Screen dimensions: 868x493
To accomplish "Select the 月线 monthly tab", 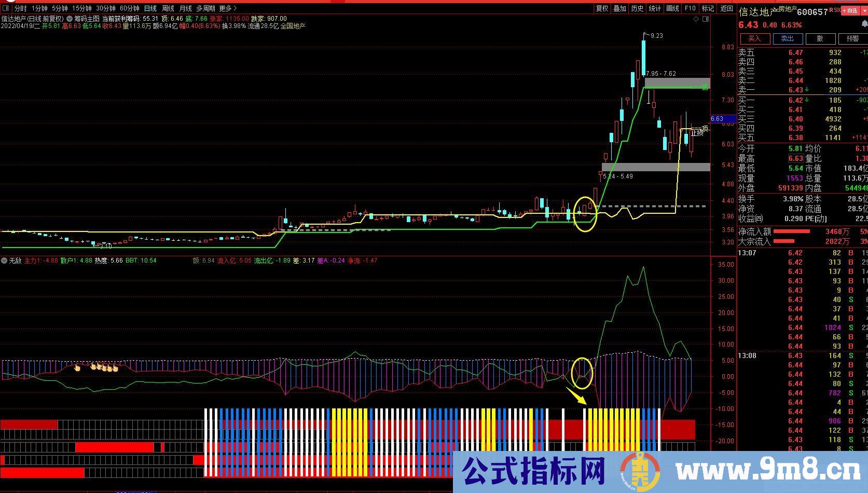I will [185, 8].
